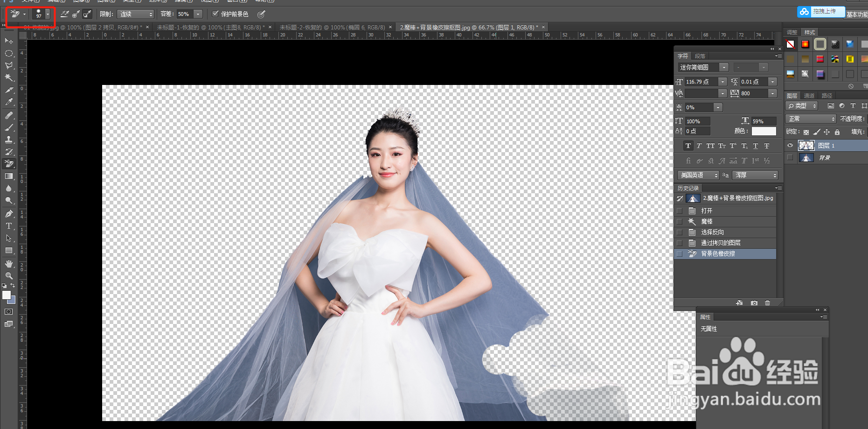Open the tool preset picker arrow
Screen dimensions: 868x429
24,14
